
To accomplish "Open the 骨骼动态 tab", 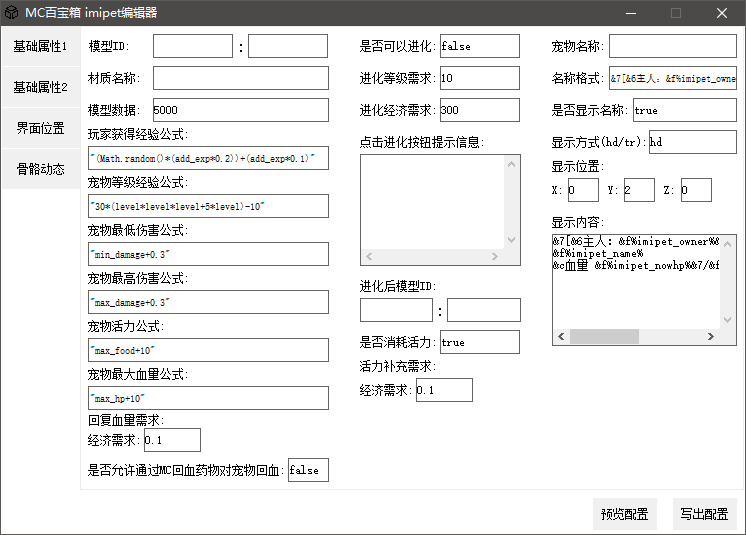I will pyautogui.click(x=41, y=169).
